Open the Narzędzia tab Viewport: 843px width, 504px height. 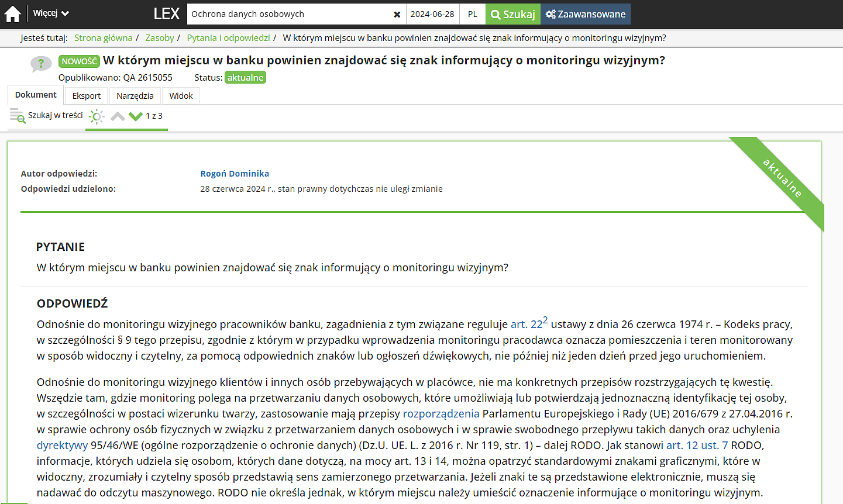(x=135, y=96)
